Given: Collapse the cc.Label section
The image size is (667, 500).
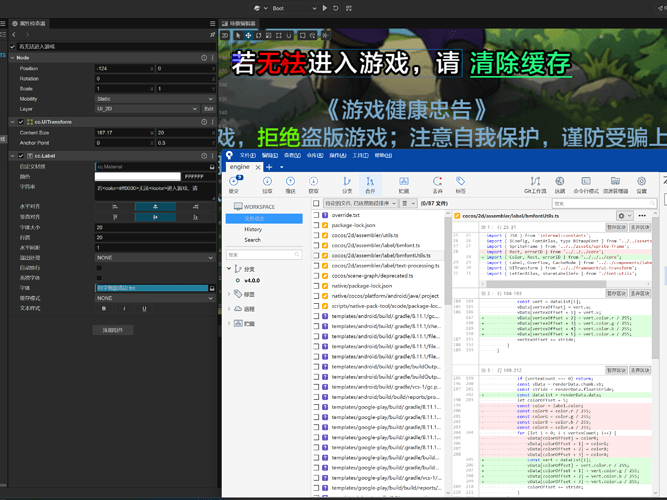Looking at the screenshot, I should coord(12,156).
